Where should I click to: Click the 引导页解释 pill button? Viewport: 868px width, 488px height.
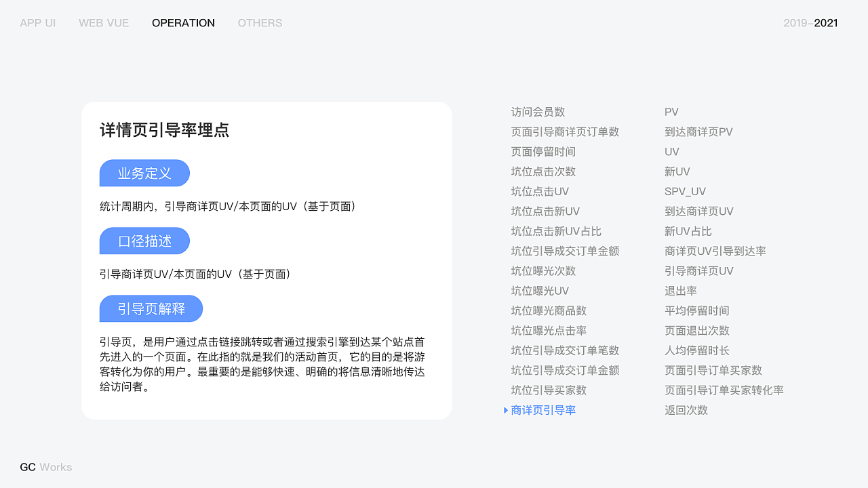[151, 309]
